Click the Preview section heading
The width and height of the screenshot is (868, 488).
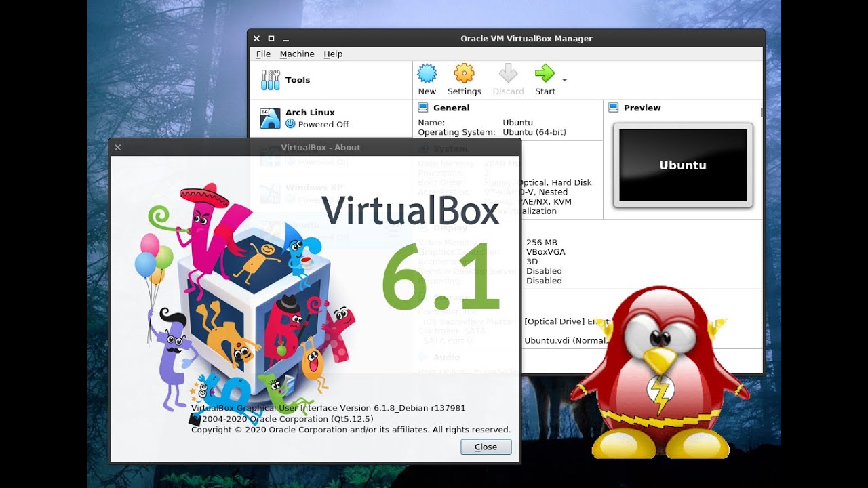[x=642, y=108]
